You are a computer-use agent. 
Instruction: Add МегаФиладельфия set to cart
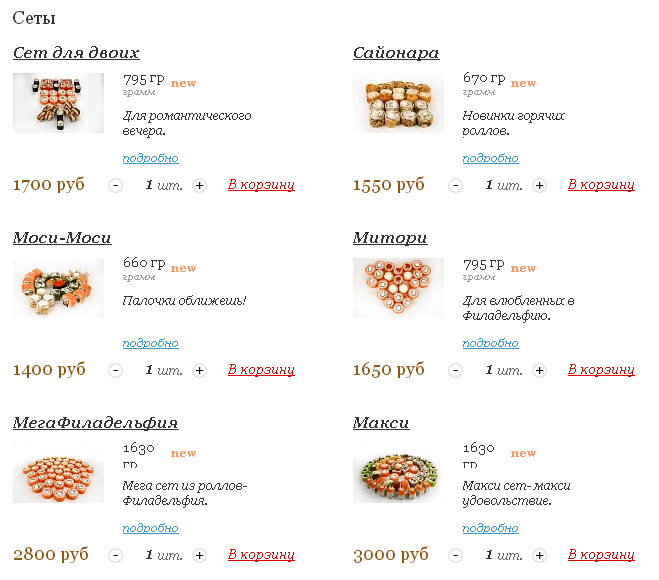point(261,554)
